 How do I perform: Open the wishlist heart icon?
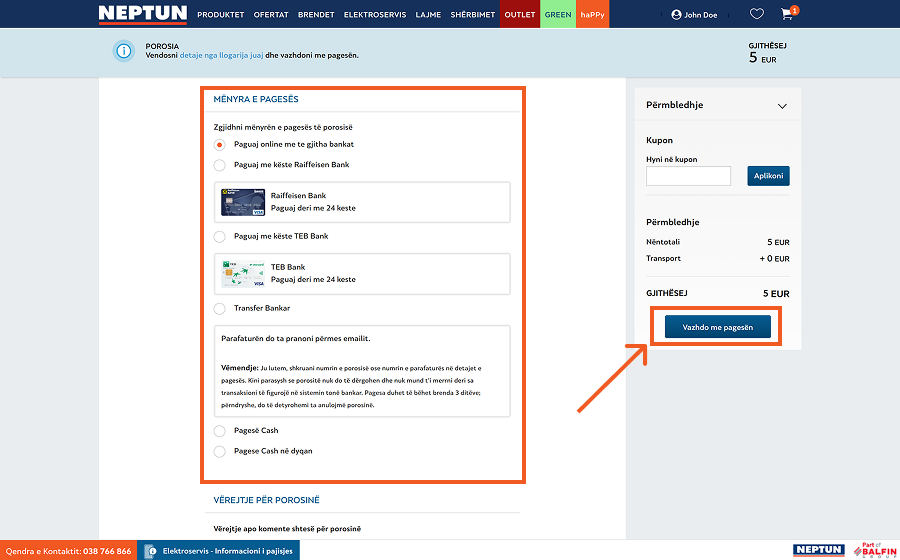[x=757, y=15]
